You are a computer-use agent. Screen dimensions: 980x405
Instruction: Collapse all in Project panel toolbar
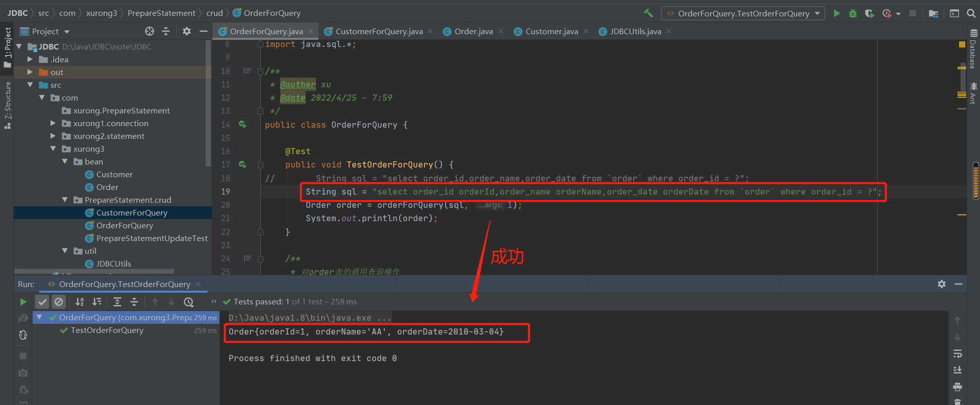(166, 31)
